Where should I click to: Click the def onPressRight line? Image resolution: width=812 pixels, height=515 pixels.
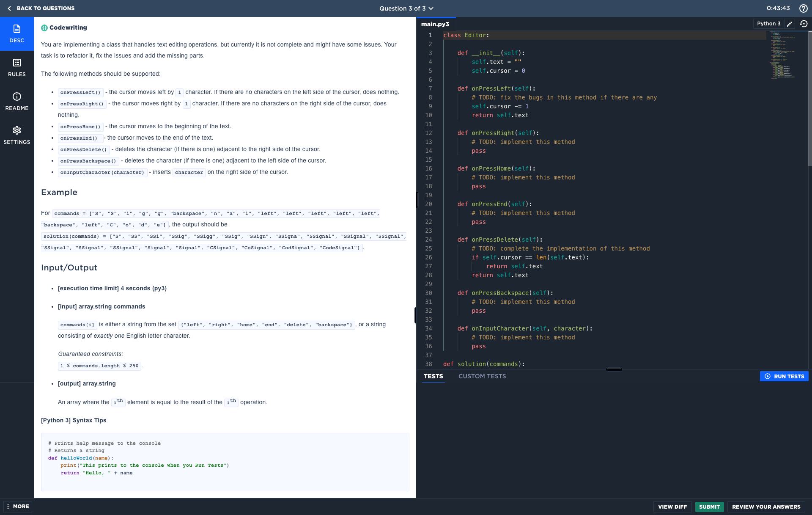coord(498,133)
